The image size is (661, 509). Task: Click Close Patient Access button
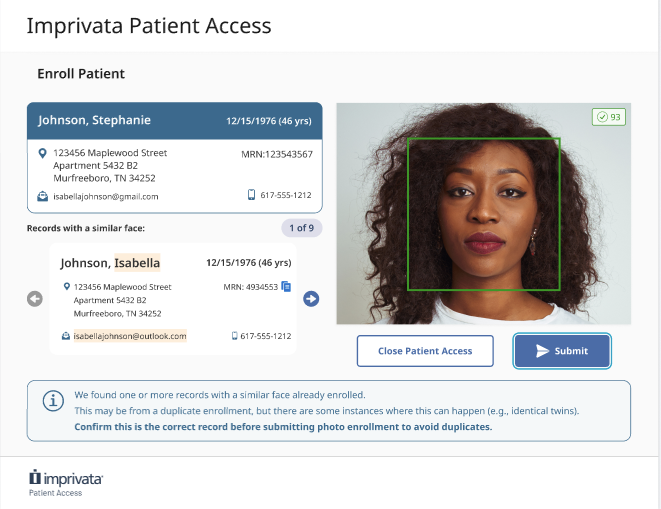click(425, 351)
